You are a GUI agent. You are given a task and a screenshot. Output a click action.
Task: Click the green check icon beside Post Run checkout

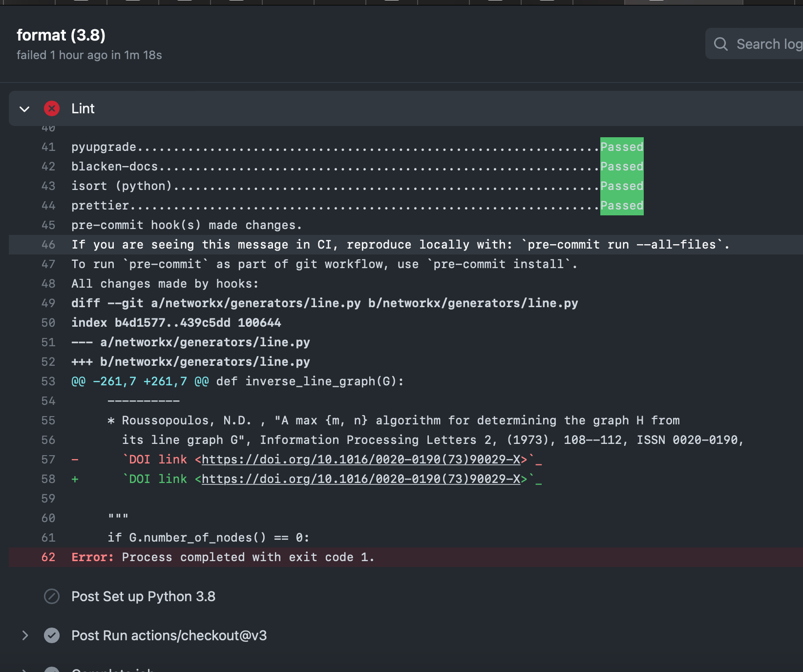coord(52,635)
